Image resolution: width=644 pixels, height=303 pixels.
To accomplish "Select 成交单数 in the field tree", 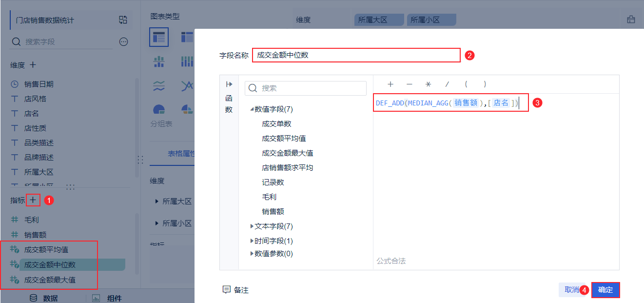I will [276, 124].
